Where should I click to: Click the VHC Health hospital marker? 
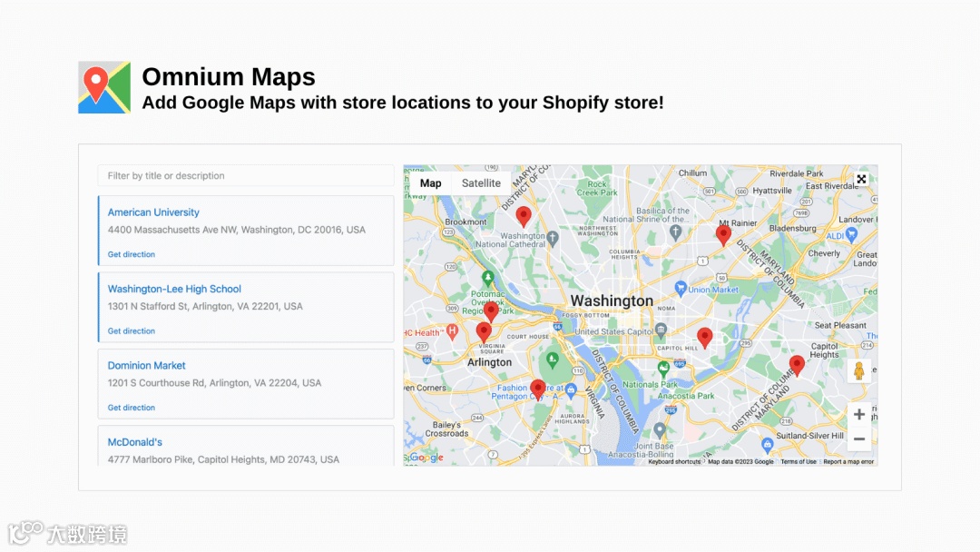[x=453, y=331]
